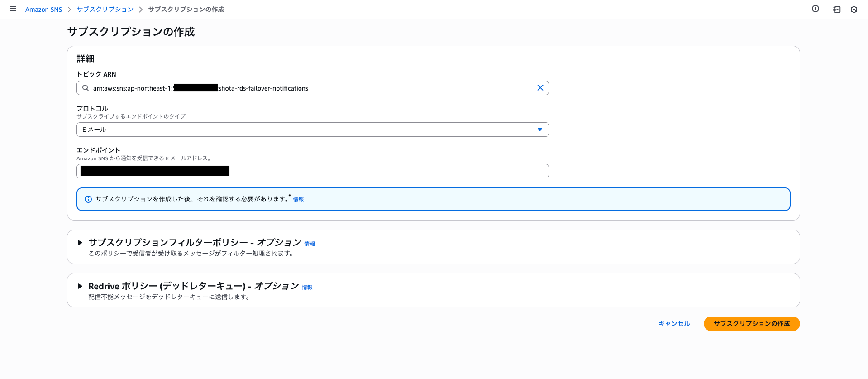Open the hamburger navigation menu
868x379 pixels.
(13, 9)
